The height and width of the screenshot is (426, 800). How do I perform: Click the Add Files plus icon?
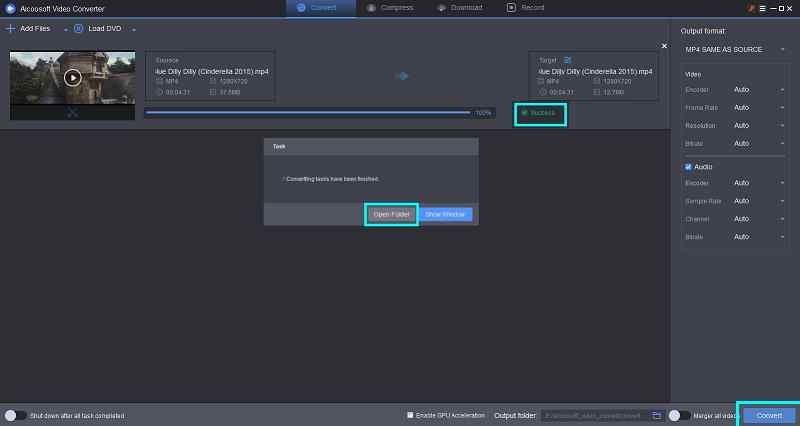(x=11, y=29)
